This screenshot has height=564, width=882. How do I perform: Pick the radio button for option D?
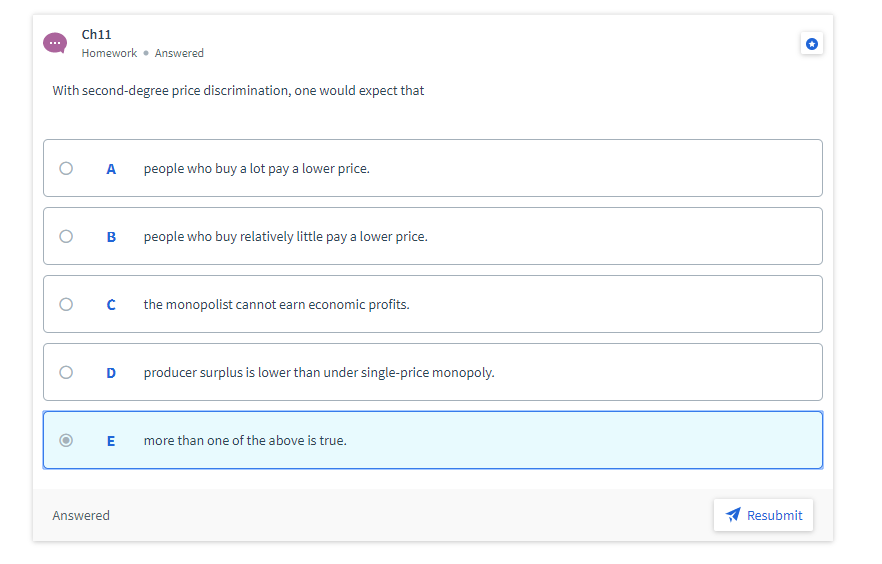point(66,372)
